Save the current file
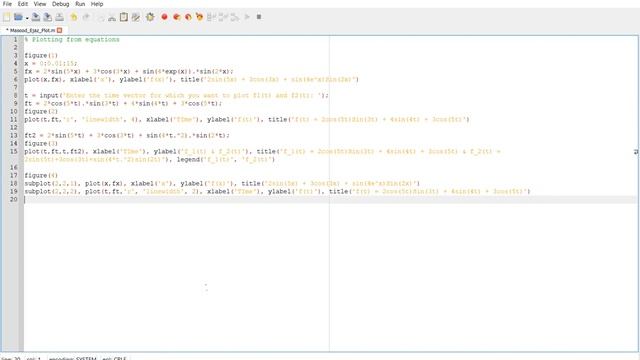The height and width of the screenshot is (360, 640). pos(36,17)
